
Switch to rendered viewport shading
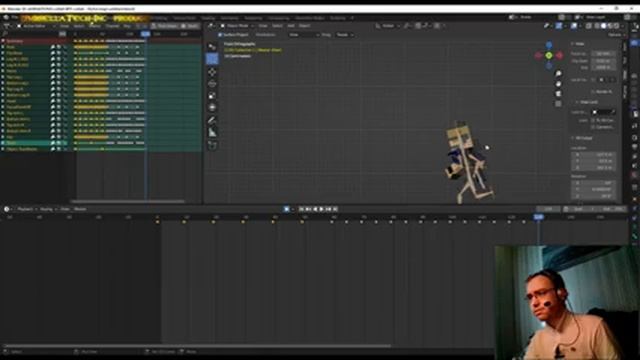tap(617, 26)
